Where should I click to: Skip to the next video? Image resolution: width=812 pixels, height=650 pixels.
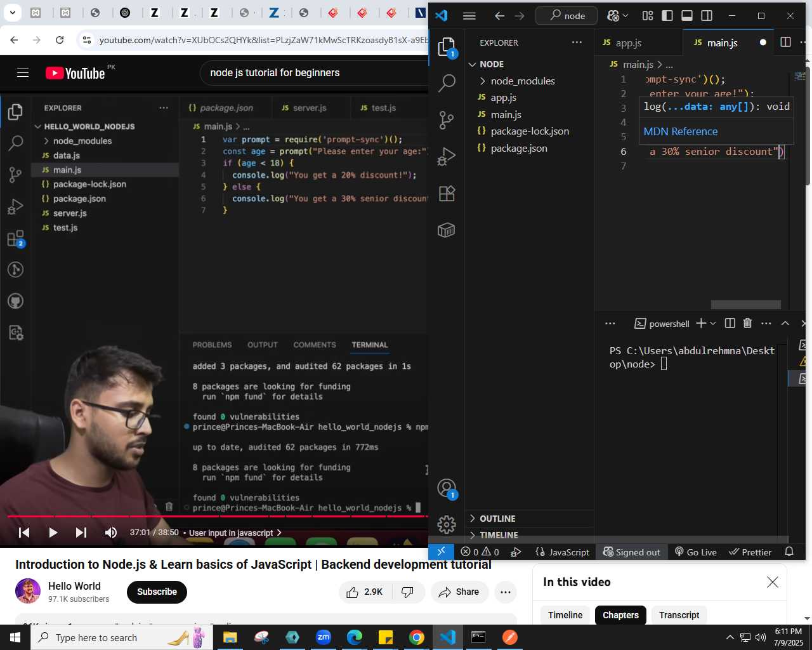(x=81, y=533)
